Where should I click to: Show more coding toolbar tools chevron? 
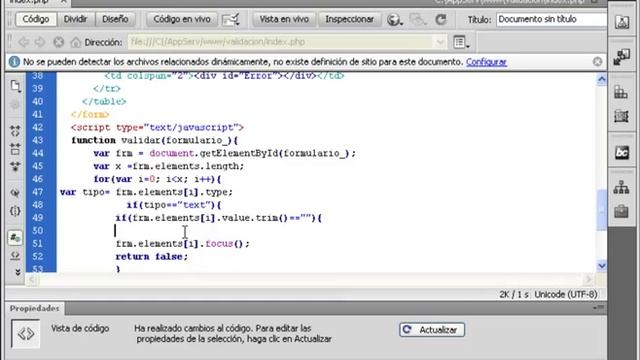(x=18, y=272)
